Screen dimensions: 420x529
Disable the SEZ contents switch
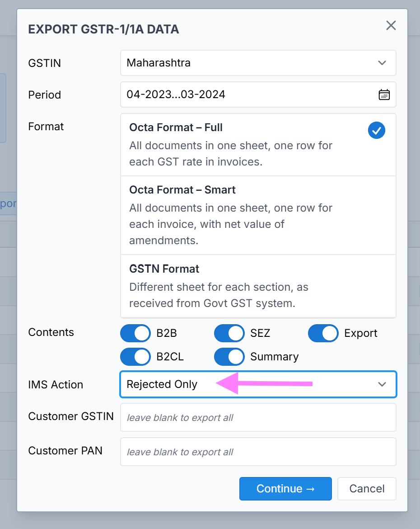point(229,333)
